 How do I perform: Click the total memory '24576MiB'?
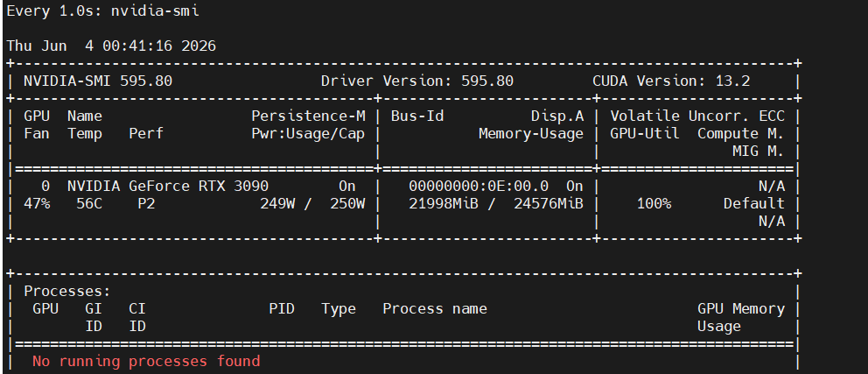pyautogui.click(x=549, y=203)
